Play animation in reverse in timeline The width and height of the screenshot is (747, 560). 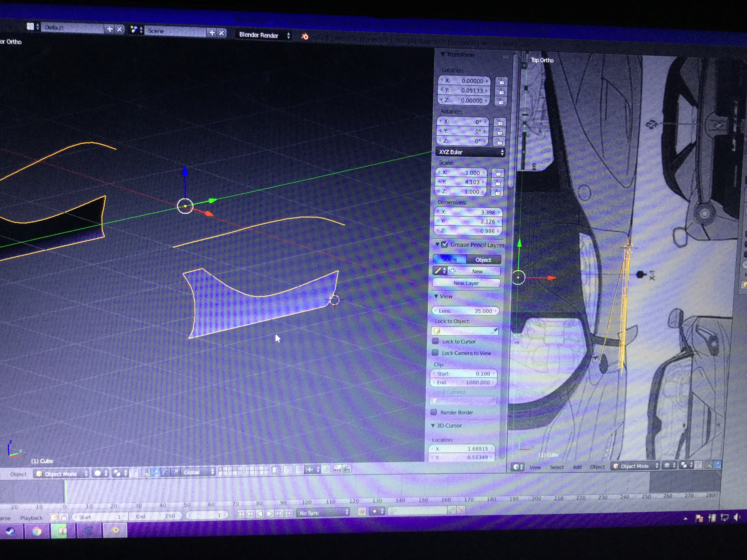coord(260,513)
